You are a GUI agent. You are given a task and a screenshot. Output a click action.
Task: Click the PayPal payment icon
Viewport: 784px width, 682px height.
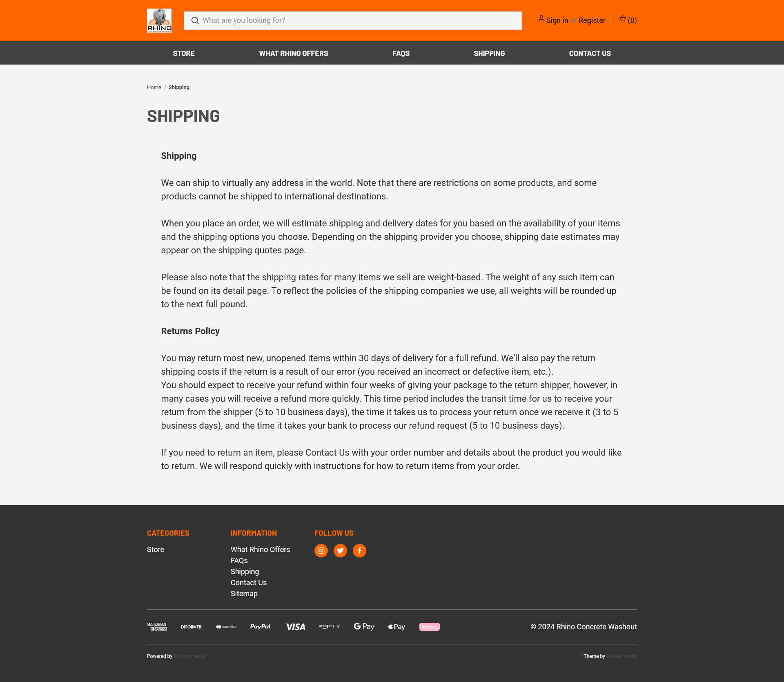click(x=260, y=626)
